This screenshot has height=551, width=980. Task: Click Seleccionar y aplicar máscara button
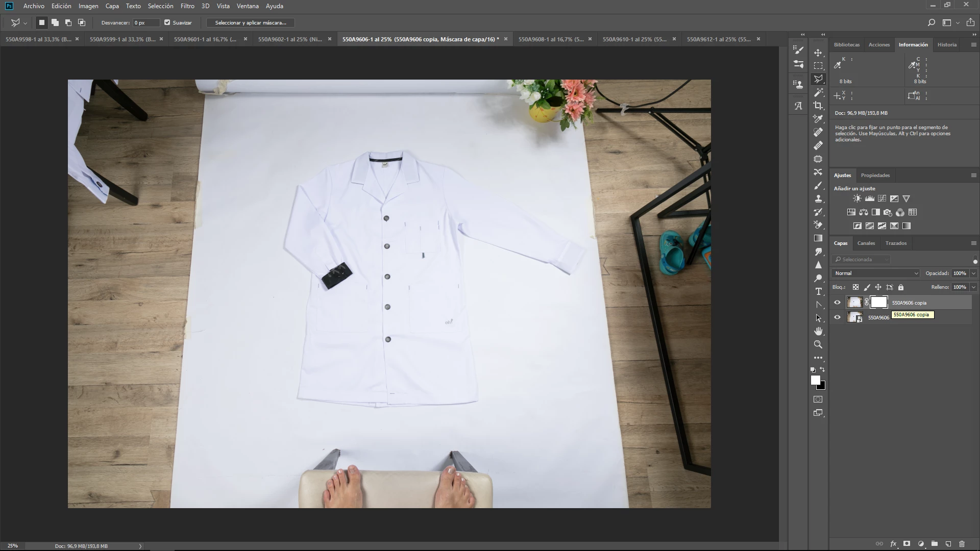click(250, 22)
